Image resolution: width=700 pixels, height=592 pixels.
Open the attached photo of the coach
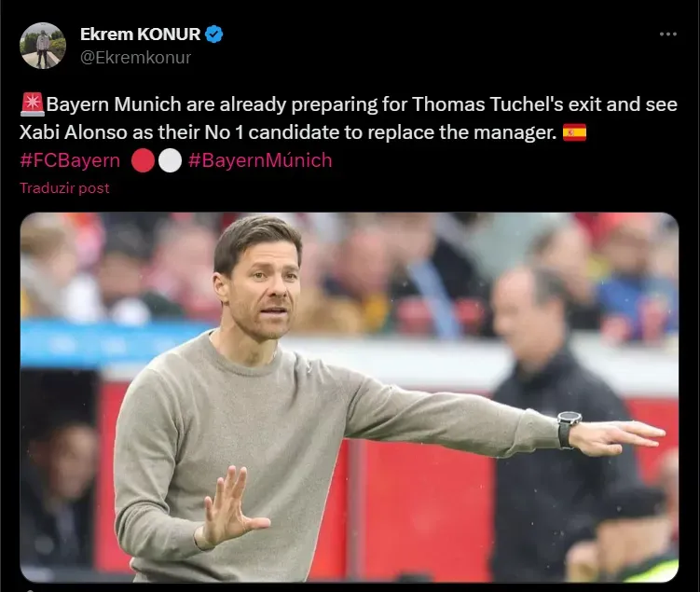coord(350,397)
